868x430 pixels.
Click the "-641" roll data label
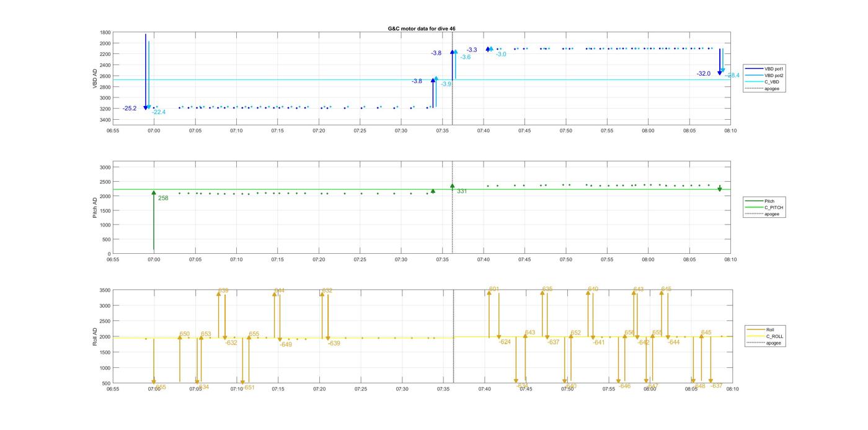pyautogui.click(x=599, y=343)
